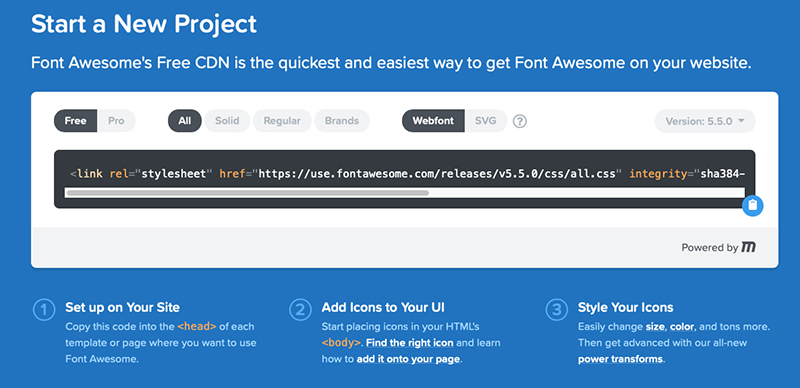Select the Free plan toggle
This screenshot has width=800, height=388.
point(76,121)
